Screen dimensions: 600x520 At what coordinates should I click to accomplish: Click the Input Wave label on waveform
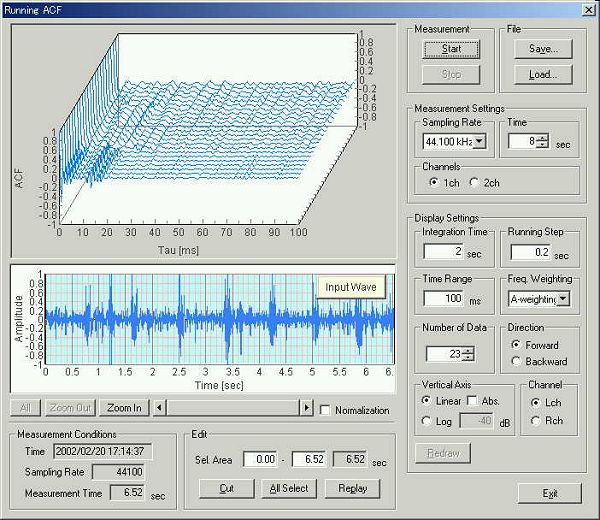(x=351, y=287)
